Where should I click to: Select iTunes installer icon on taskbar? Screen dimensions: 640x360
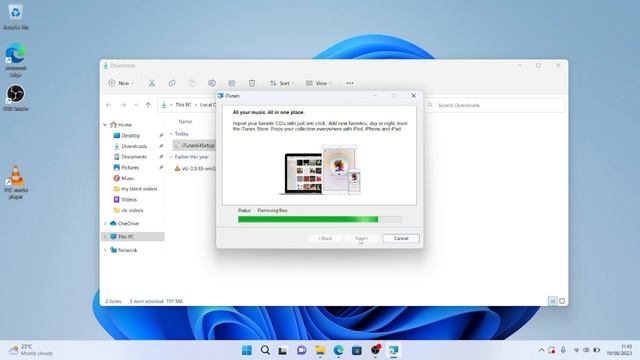tap(393, 350)
